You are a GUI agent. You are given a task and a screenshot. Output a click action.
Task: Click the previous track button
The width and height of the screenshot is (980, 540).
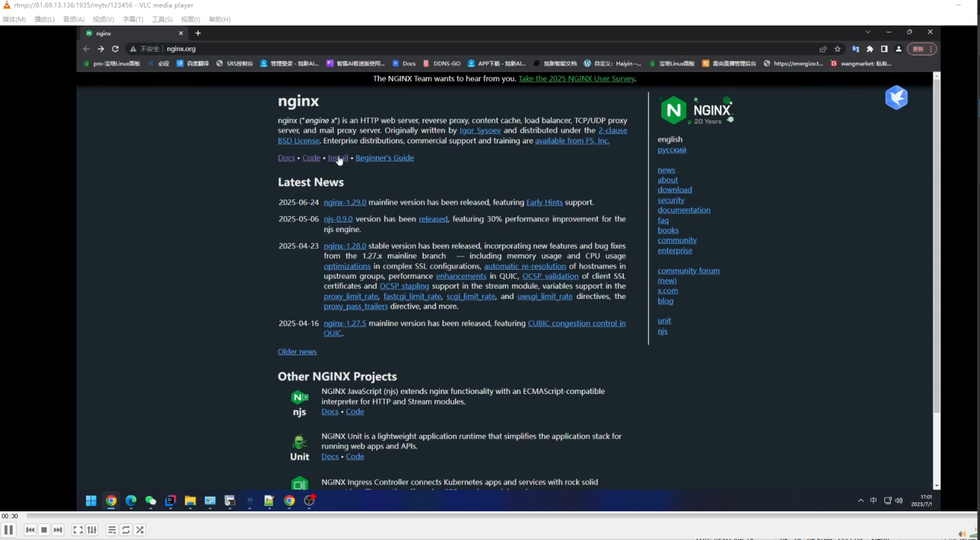click(x=30, y=530)
